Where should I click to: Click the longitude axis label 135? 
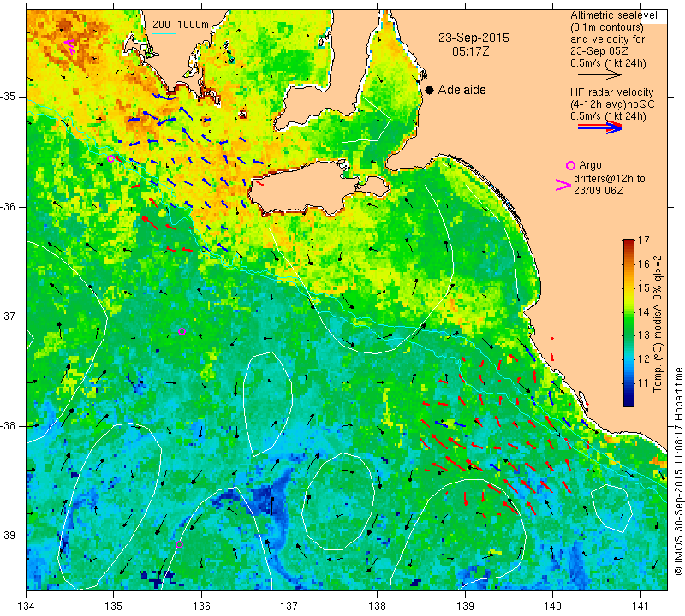click(x=114, y=606)
